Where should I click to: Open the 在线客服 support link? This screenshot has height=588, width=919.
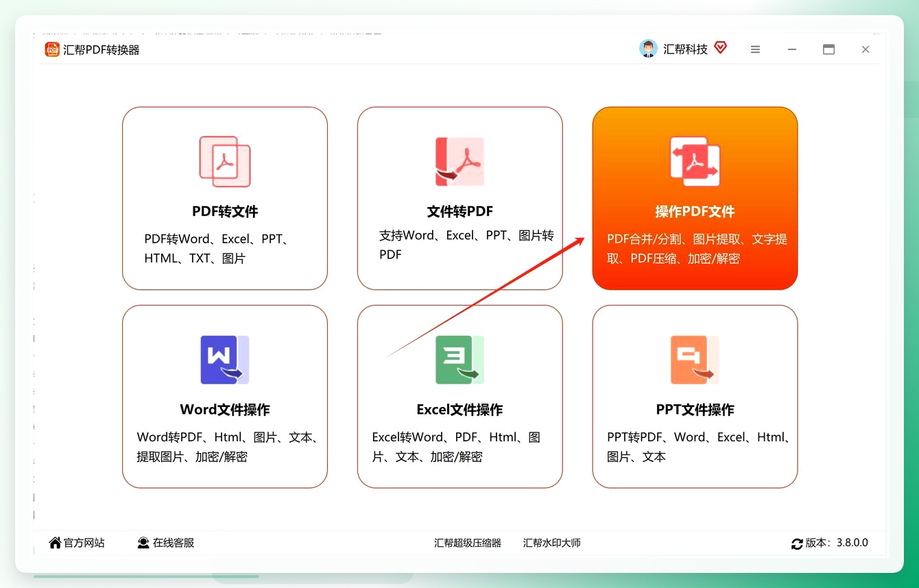(x=174, y=543)
